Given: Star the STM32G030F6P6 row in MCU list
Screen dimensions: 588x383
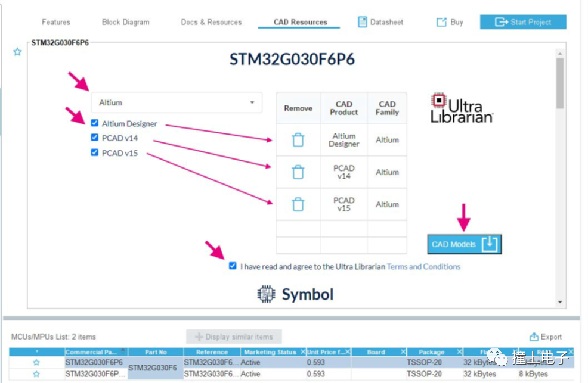Looking at the screenshot, I should (36, 362).
